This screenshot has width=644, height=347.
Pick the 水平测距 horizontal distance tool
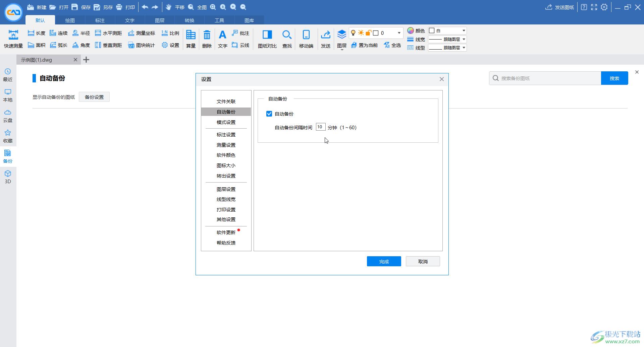[x=108, y=33]
